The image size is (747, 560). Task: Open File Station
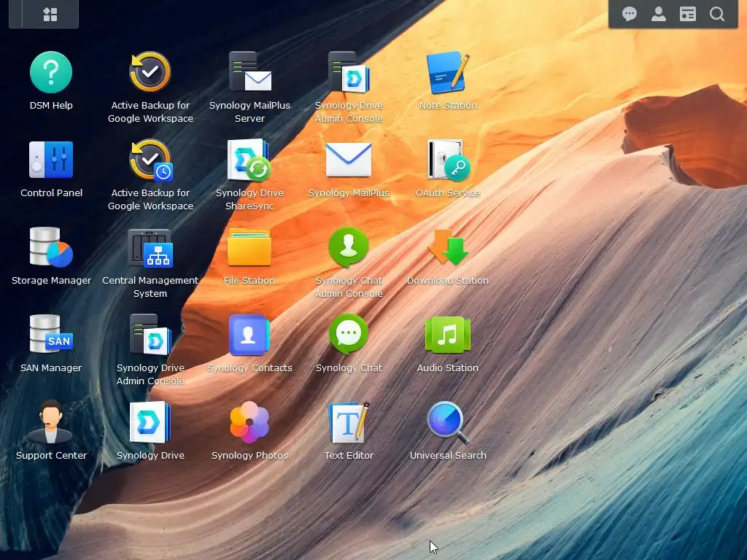[249, 247]
